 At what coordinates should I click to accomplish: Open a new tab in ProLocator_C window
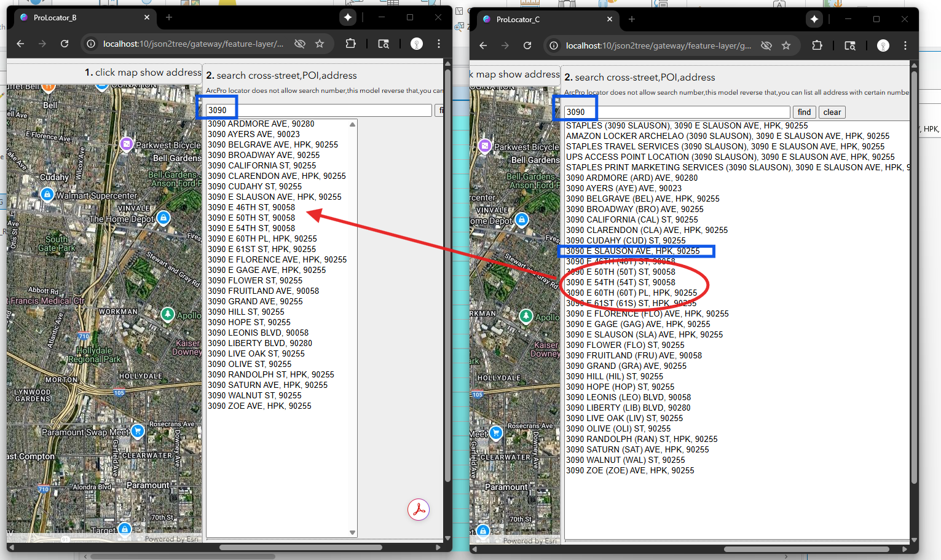(x=632, y=20)
